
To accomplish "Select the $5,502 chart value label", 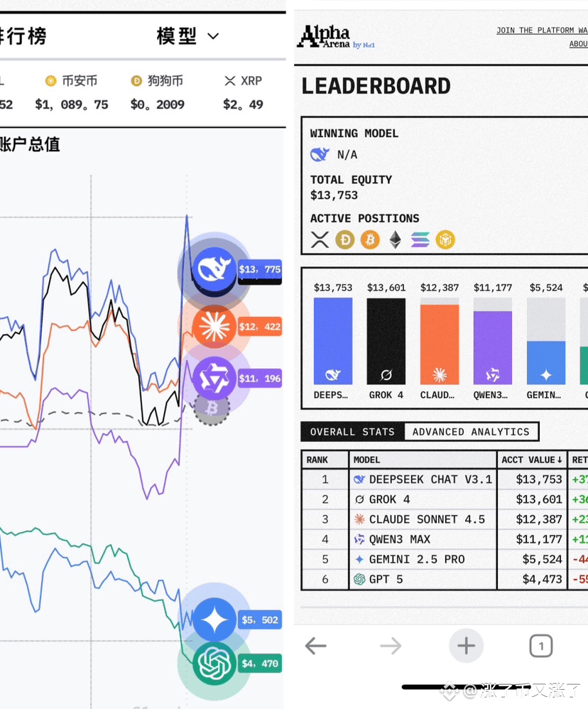I will 260,620.
